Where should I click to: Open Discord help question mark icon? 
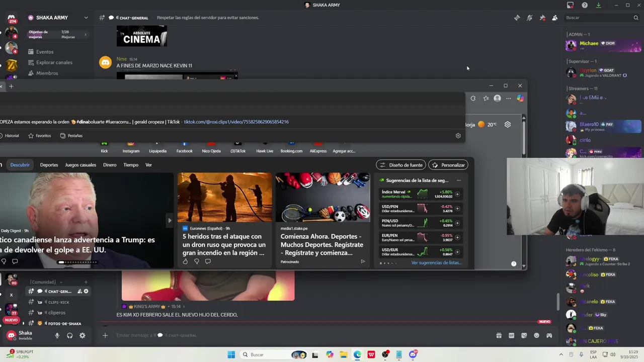click(x=585, y=5)
